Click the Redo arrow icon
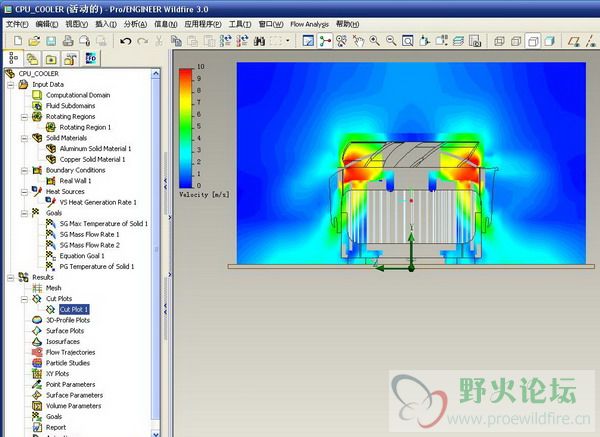This screenshot has height=437, width=600. (142, 41)
